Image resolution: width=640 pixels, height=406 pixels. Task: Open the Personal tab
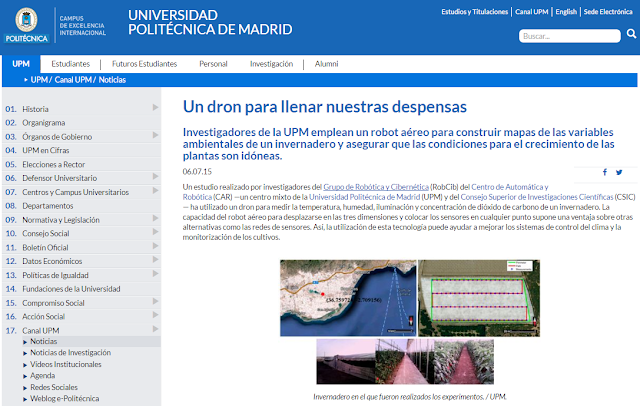pos(213,64)
